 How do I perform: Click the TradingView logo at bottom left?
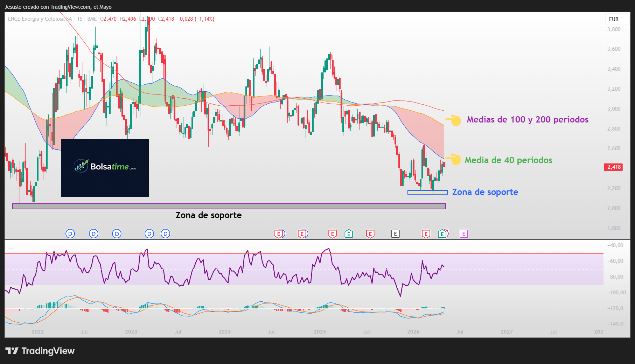(40, 351)
